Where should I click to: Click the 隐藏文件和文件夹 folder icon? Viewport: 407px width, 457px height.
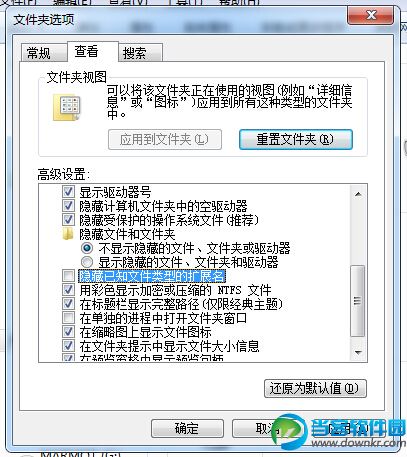[68, 234]
